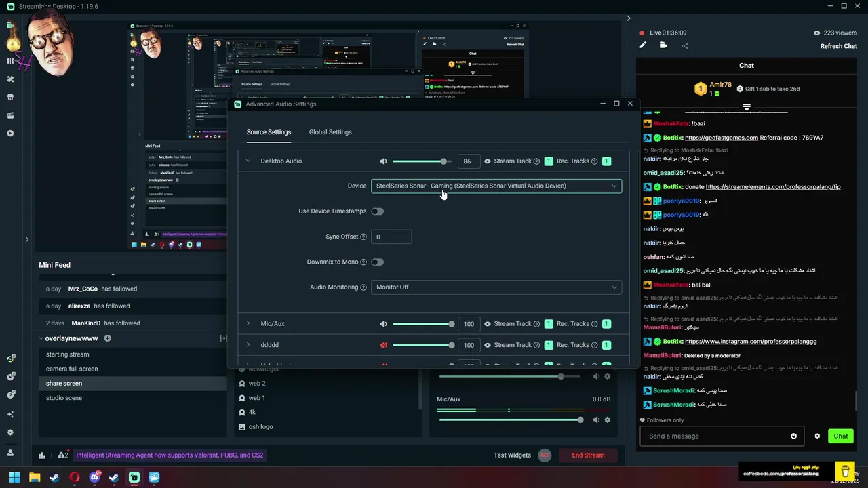868x488 pixels.
Task: Open performance stats bar-chart icon
Action: pos(42,455)
